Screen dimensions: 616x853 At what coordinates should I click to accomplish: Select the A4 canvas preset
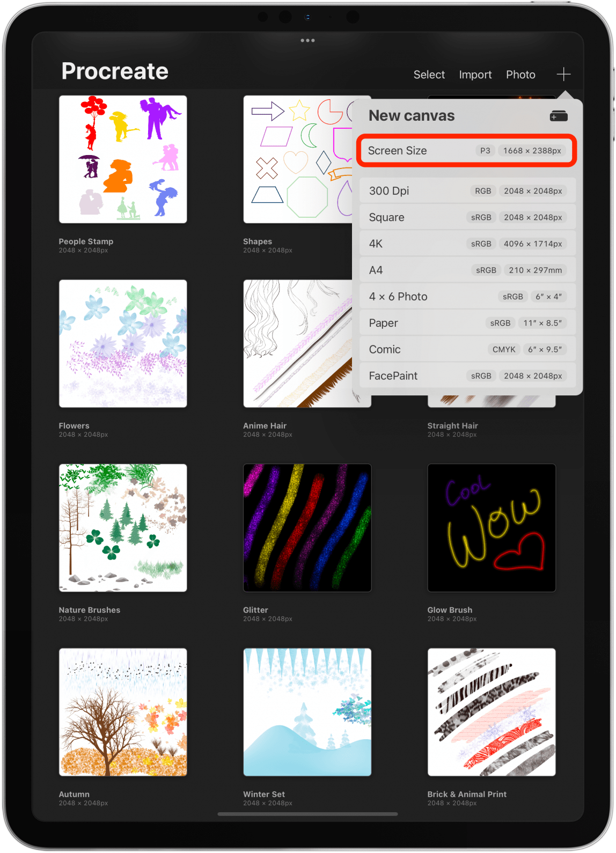pyautogui.click(x=467, y=270)
